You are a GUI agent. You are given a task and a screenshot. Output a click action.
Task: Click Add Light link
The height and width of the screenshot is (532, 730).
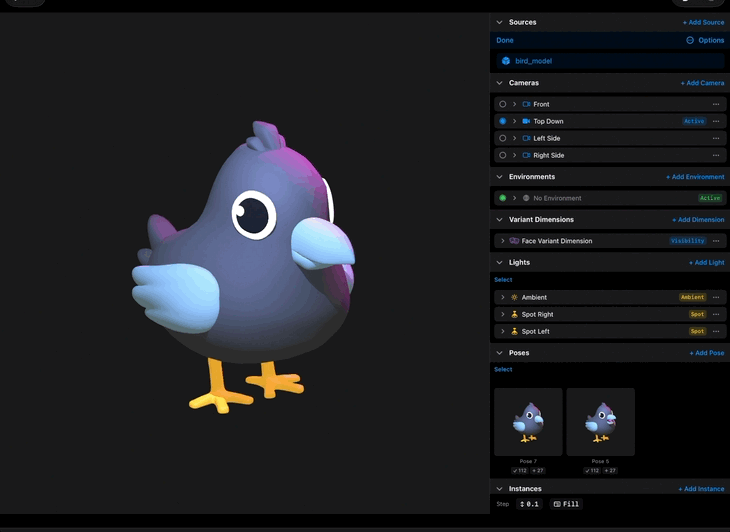click(x=707, y=263)
